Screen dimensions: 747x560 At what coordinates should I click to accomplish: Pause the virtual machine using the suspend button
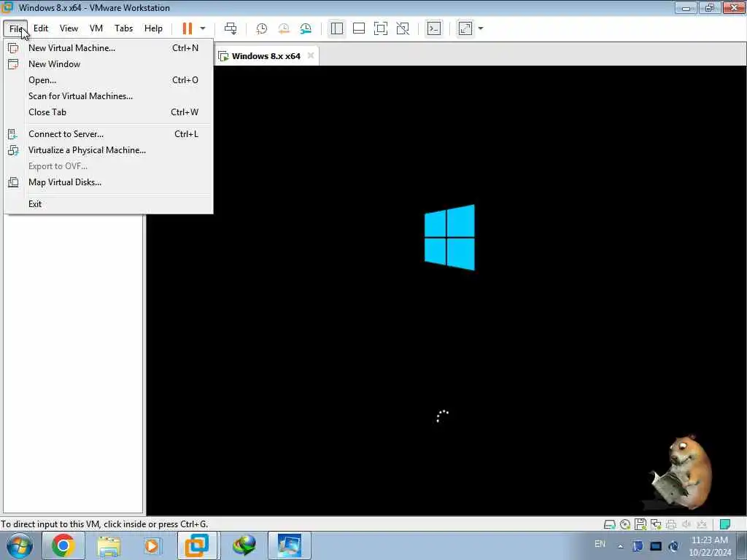point(187,28)
